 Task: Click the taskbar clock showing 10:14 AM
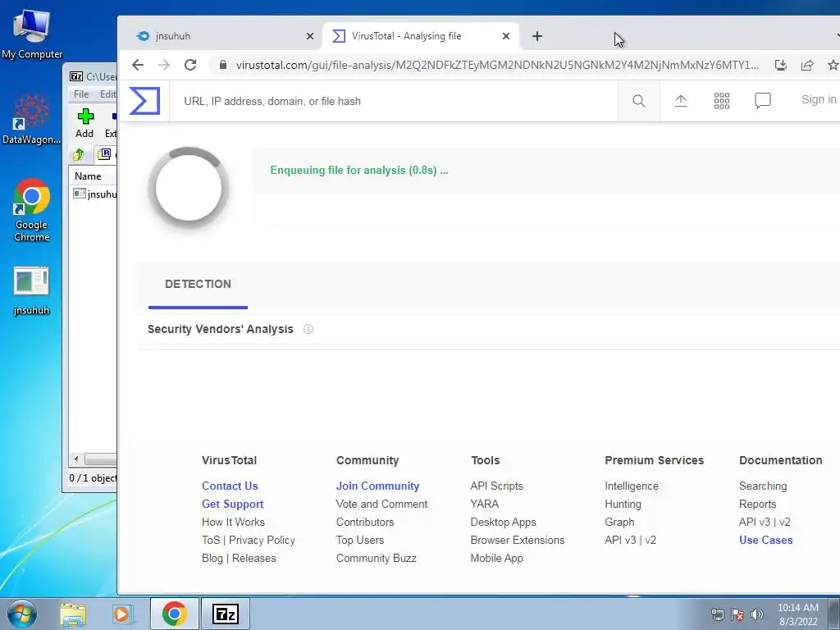[798, 614]
